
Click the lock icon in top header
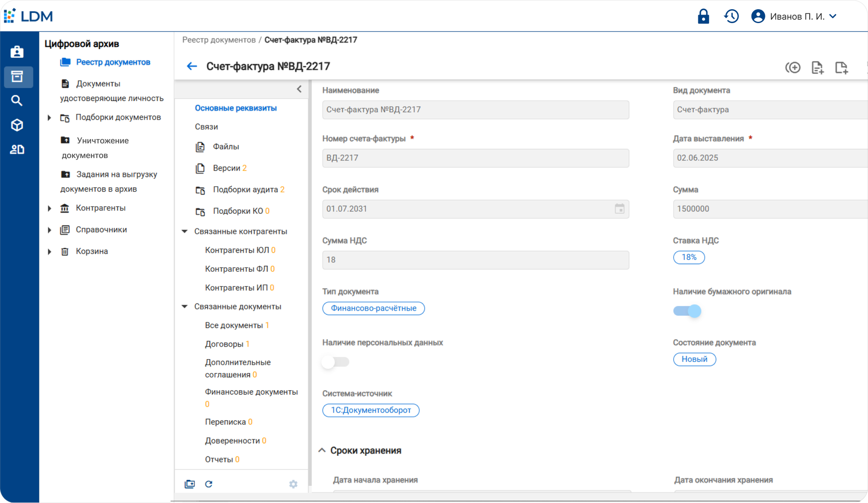703,16
